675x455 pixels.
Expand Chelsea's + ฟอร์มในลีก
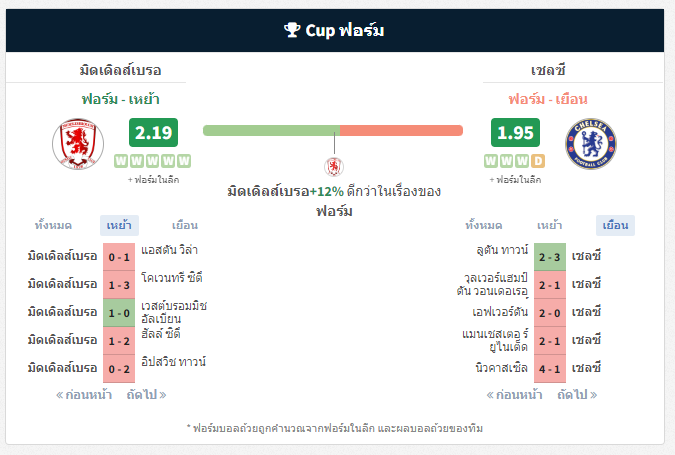(515, 180)
